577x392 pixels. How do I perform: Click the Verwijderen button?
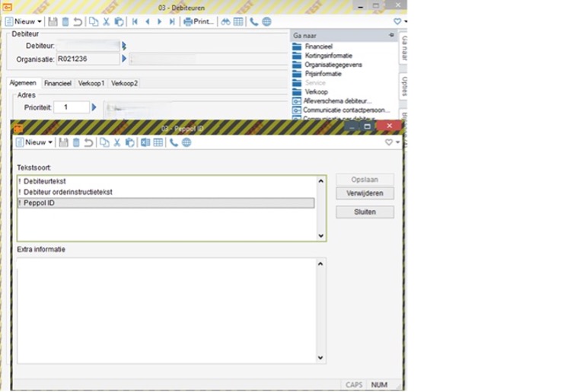[x=365, y=194]
